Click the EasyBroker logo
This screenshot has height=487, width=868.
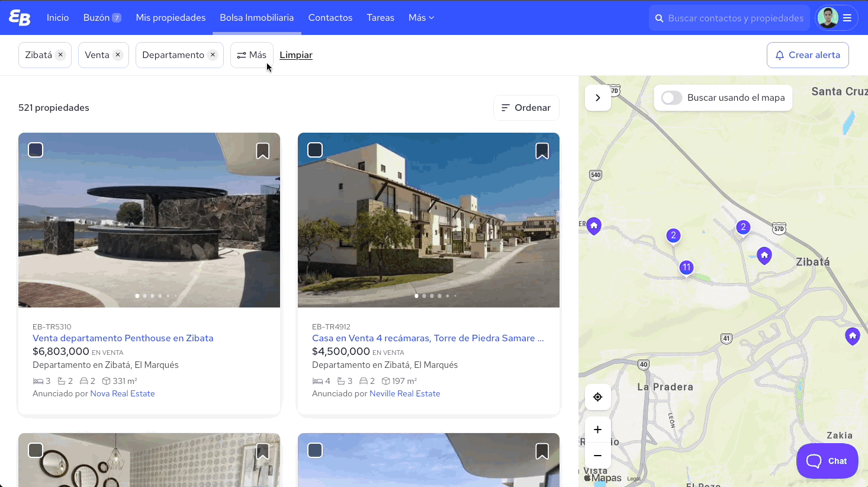coord(20,18)
